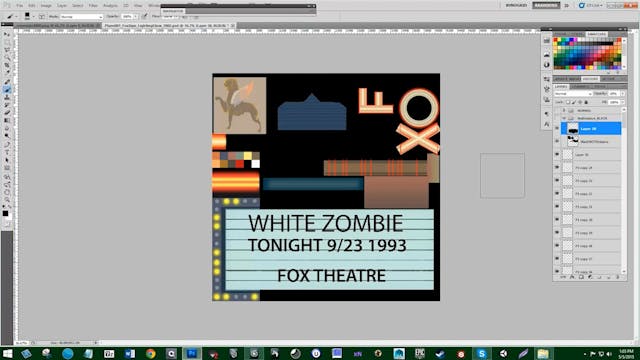Open Google Chrome from the taskbar
Viewport: 640px width, 360px height.
click(x=150, y=353)
